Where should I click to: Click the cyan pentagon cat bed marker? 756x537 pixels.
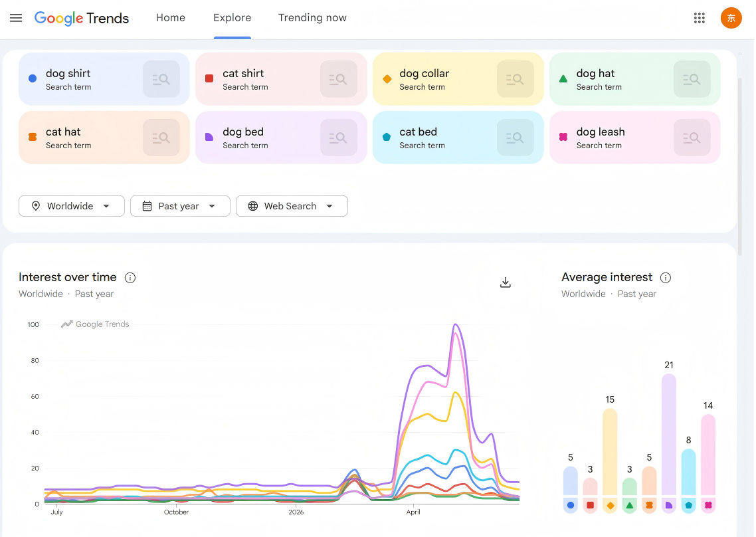pos(387,137)
